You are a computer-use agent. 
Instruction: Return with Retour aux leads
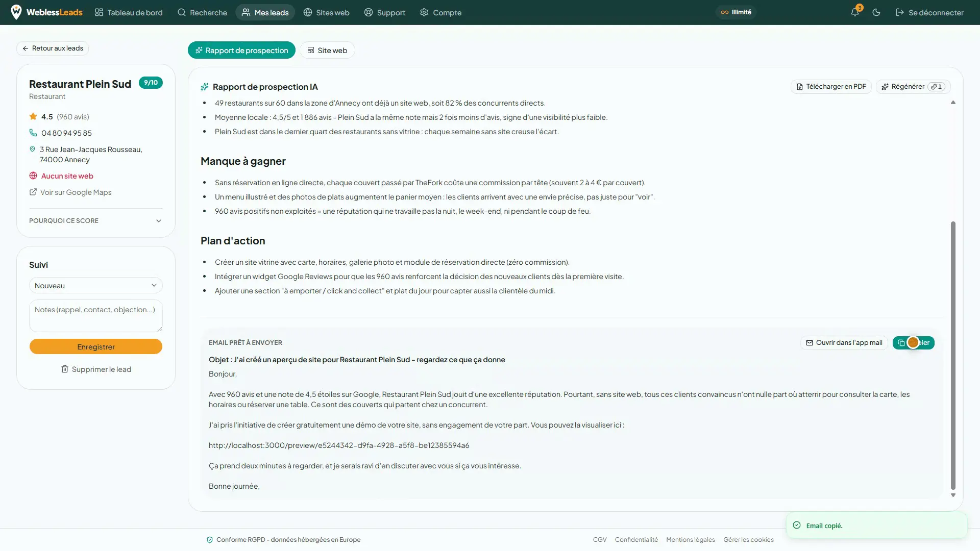click(x=53, y=48)
